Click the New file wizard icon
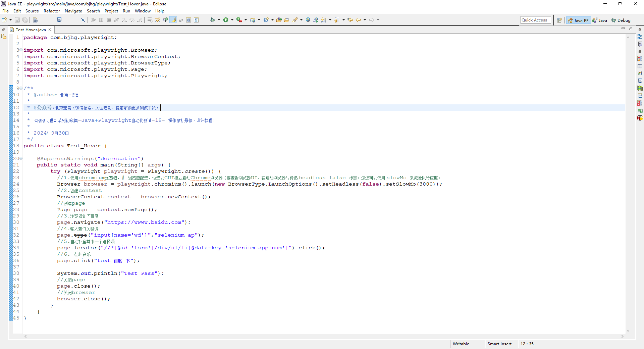Image resolution: width=644 pixels, height=349 pixels. [x=4, y=20]
